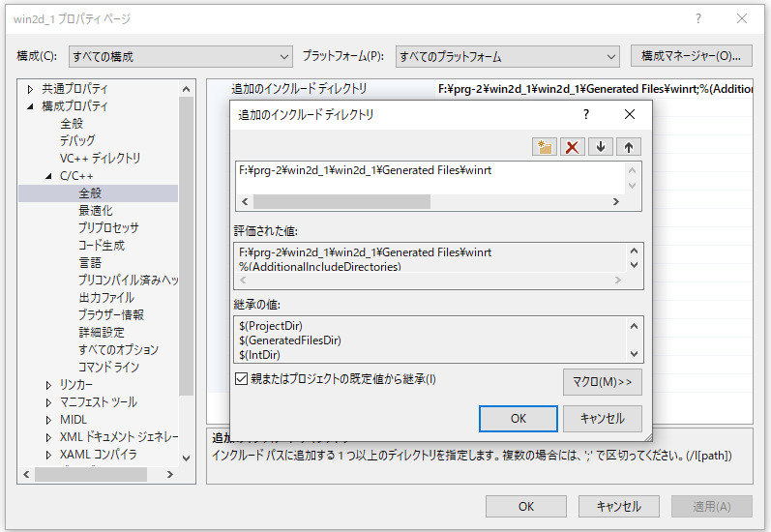Image resolution: width=771 pixels, height=532 pixels.
Task: Click down arrow of inherited values scrollbar
Action: [634, 354]
